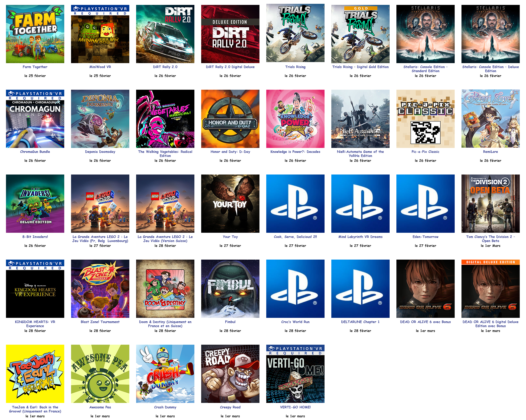This screenshot has height=420, width=526.
Task: Open the 8-Bit Invaders Deluxe Edition cover
Action: point(35,203)
